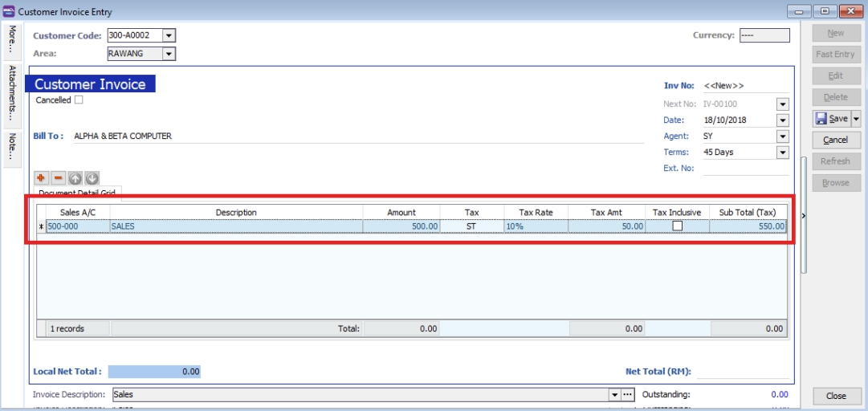Click Tax cell ST
The image size is (868, 411).
[471, 226]
